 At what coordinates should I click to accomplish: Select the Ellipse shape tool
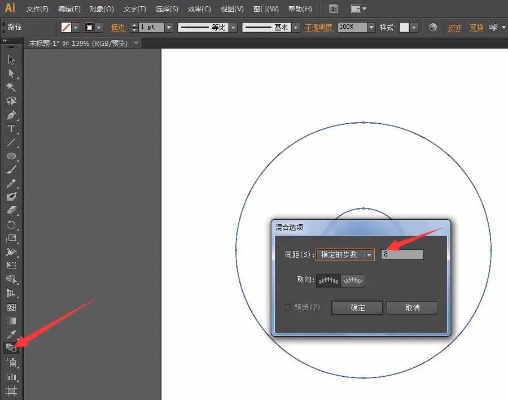click(11, 156)
